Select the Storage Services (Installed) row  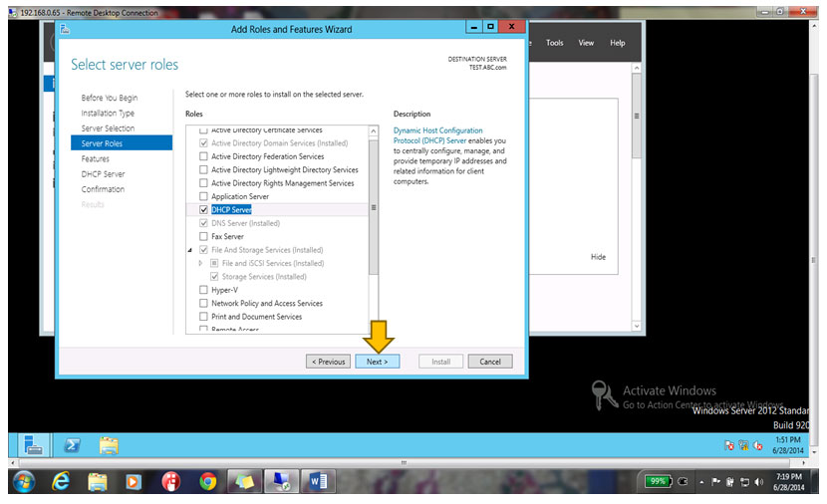278,276
